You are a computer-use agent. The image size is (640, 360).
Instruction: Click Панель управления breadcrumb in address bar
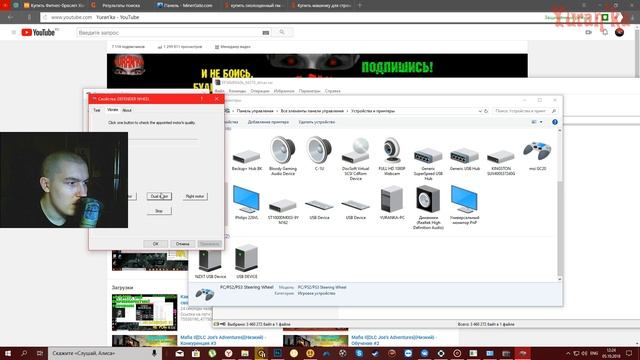click(255, 111)
